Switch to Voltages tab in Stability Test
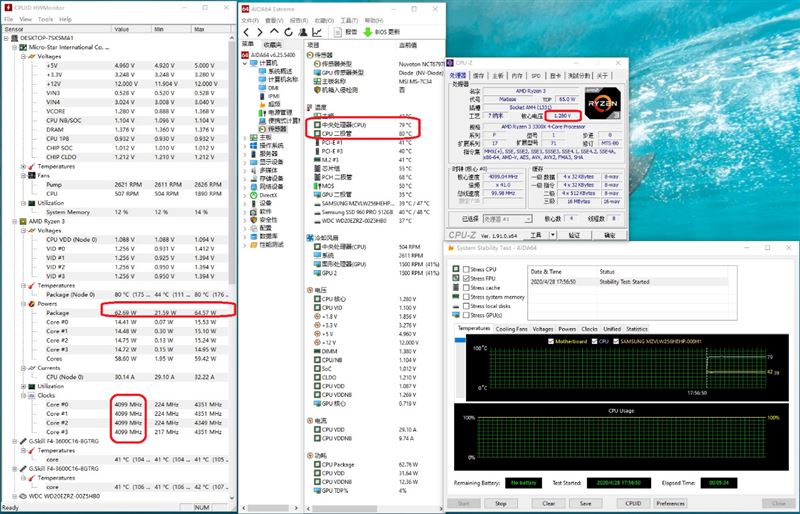The width and height of the screenshot is (800, 514). [542, 329]
